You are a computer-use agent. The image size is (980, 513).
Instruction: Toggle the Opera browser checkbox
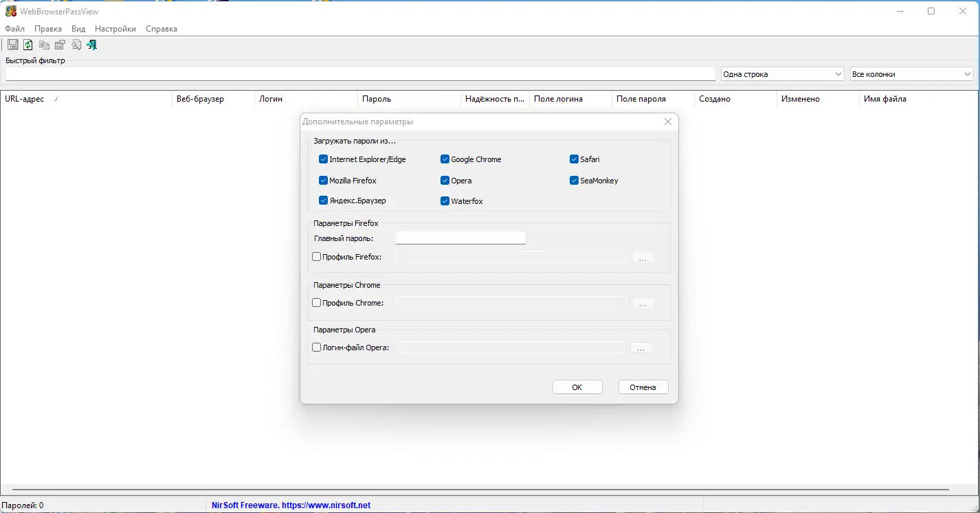(x=445, y=181)
